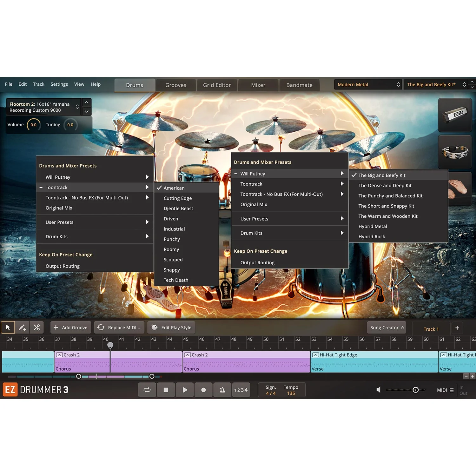Click the hand clap percussion thumbnail
This screenshot has height=476, width=476.
pos(459,188)
